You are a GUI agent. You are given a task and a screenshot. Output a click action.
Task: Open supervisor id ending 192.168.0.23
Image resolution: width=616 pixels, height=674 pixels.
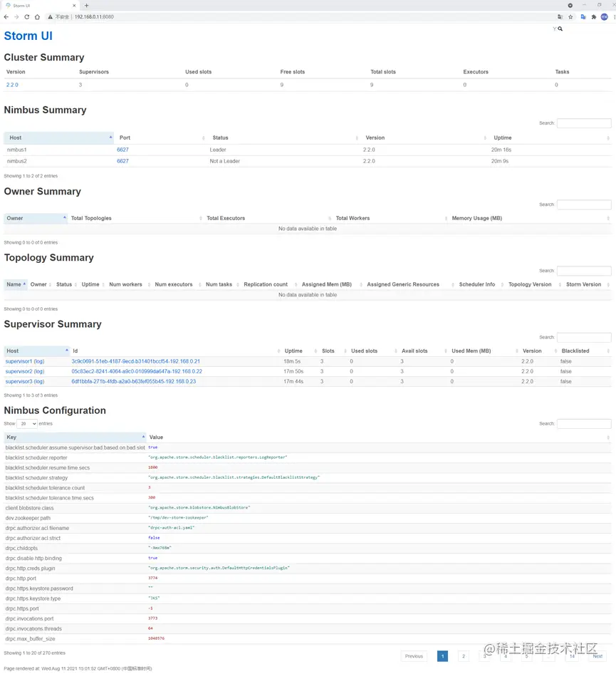pos(134,381)
